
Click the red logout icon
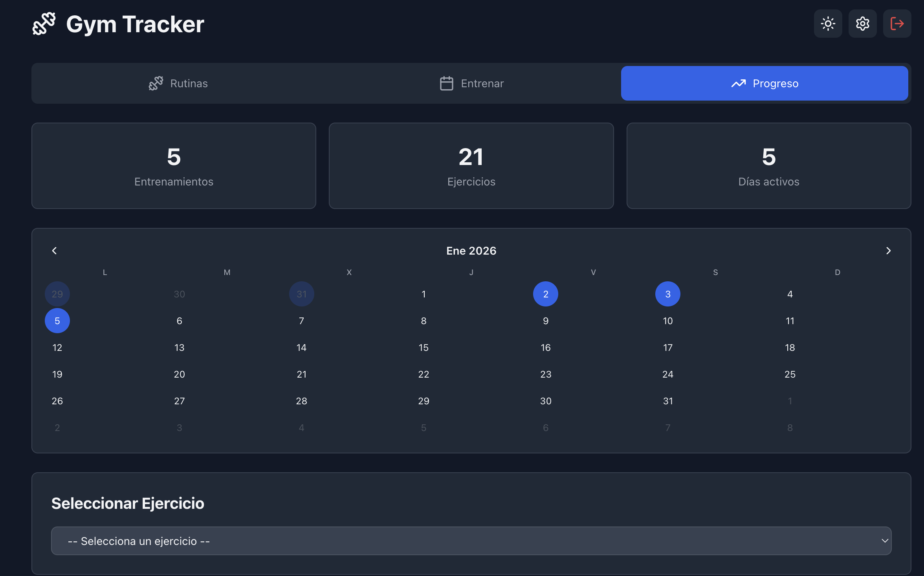[x=897, y=24]
